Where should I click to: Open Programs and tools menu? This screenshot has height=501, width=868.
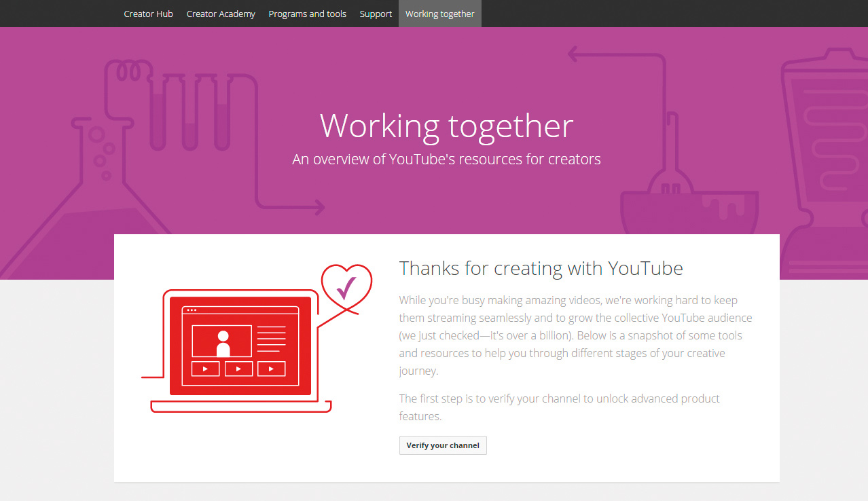tap(307, 14)
